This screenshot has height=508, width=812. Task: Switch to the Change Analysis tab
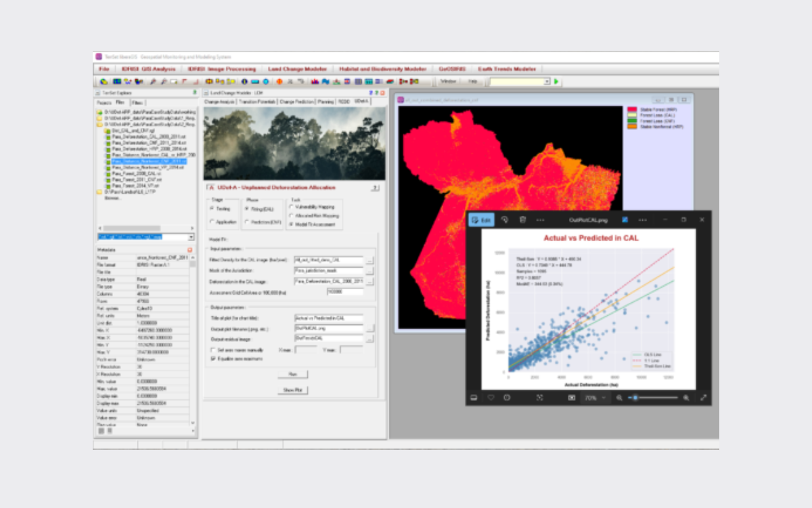pos(219,101)
